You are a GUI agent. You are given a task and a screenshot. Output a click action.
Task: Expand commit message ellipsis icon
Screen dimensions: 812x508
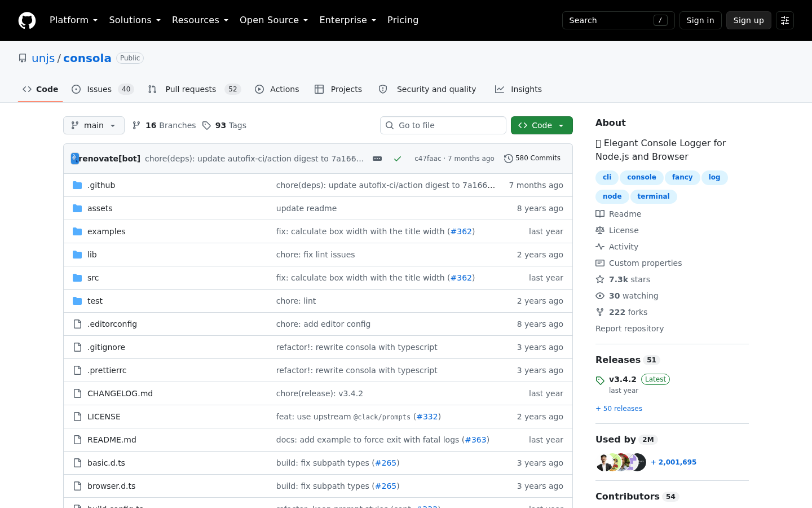377,159
